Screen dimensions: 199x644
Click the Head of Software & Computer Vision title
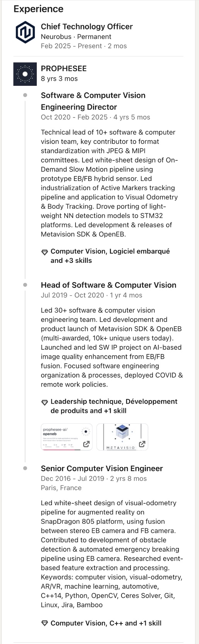108,285
